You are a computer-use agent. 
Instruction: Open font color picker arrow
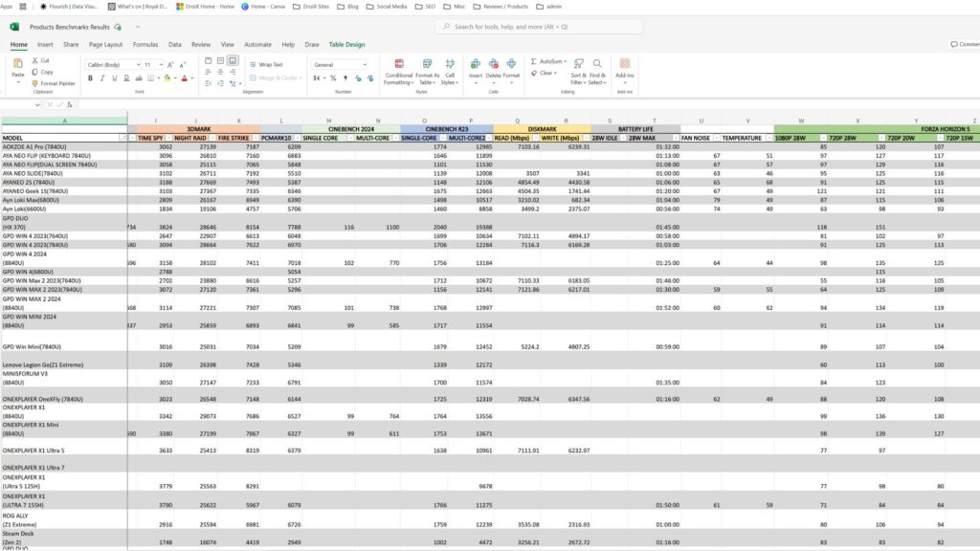[191, 78]
